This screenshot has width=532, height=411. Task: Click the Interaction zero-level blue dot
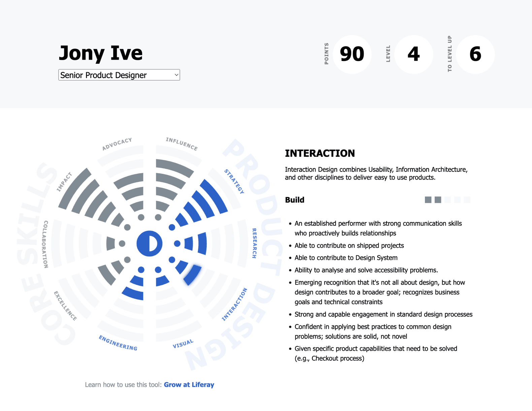coord(172,260)
